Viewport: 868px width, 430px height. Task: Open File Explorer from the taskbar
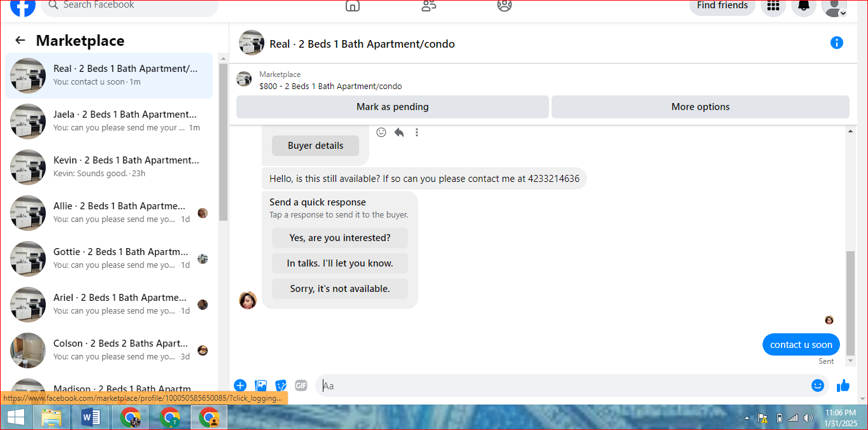(x=52, y=418)
